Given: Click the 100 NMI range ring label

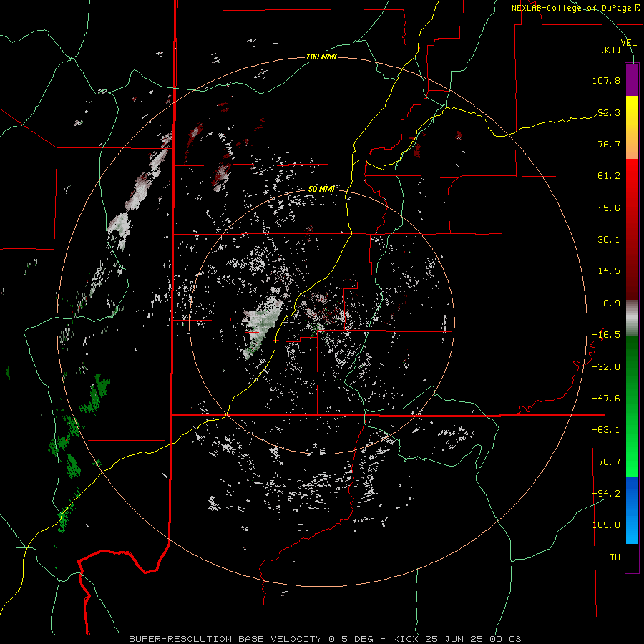Looking at the screenshot, I should (x=321, y=57).
